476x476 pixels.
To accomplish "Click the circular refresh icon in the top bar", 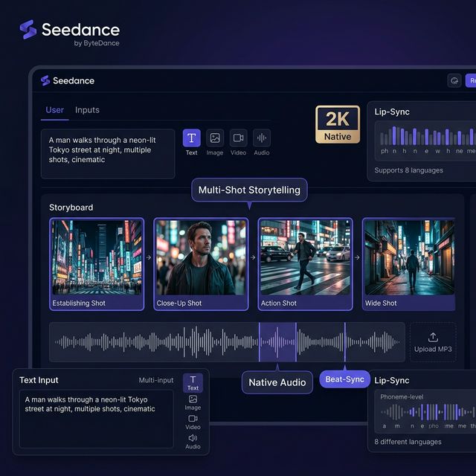I will coord(454,81).
